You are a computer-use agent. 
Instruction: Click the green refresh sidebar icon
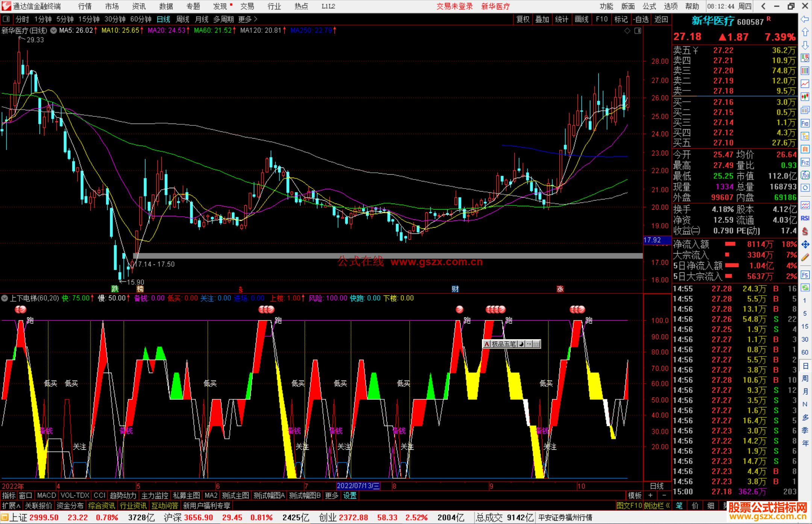click(x=805, y=288)
